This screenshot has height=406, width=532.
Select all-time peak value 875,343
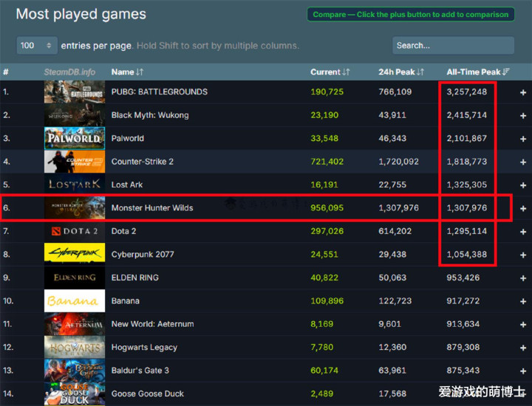pyautogui.click(x=463, y=371)
